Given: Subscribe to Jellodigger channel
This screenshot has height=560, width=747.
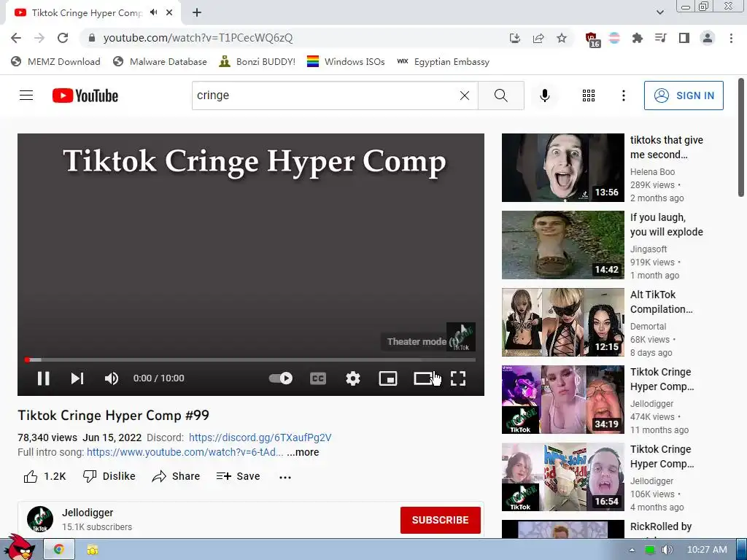Looking at the screenshot, I should (x=440, y=520).
